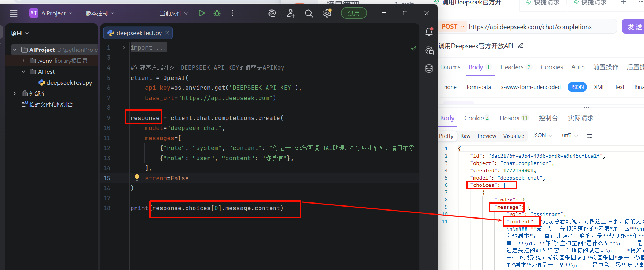Select the JSON body type
The image size is (644, 270).
pos(577,87)
